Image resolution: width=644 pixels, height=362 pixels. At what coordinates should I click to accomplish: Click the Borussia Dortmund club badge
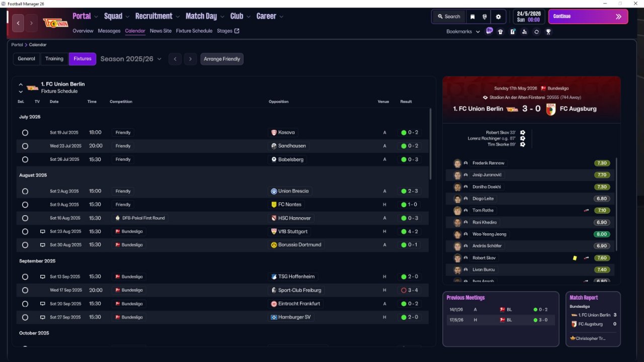click(x=274, y=245)
